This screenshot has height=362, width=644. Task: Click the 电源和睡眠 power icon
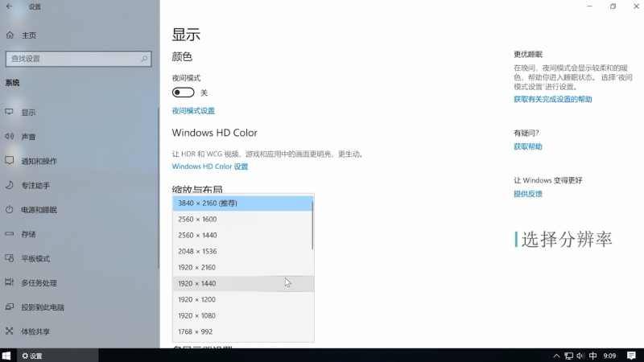9,209
